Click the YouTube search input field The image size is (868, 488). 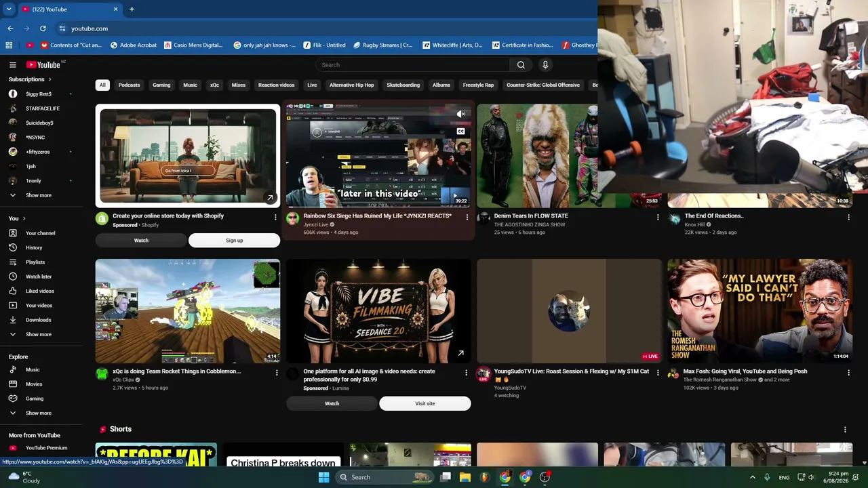click(412, 65)
